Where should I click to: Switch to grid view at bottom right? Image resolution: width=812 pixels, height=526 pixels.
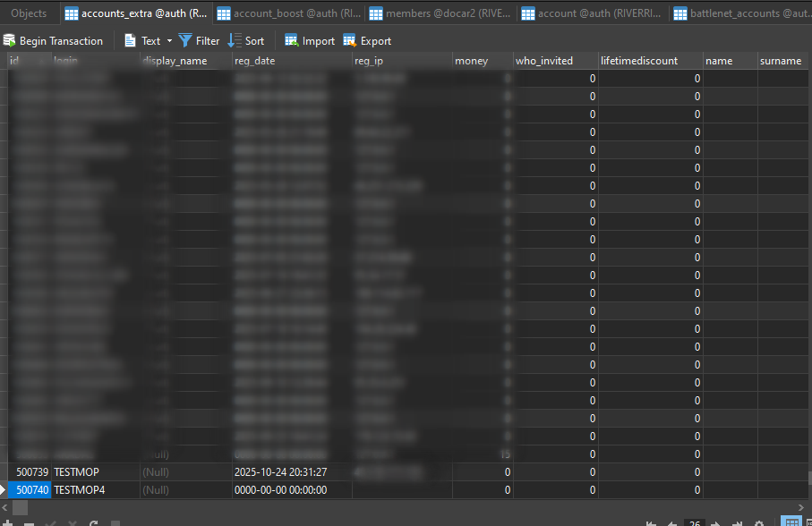coord(791,522)
